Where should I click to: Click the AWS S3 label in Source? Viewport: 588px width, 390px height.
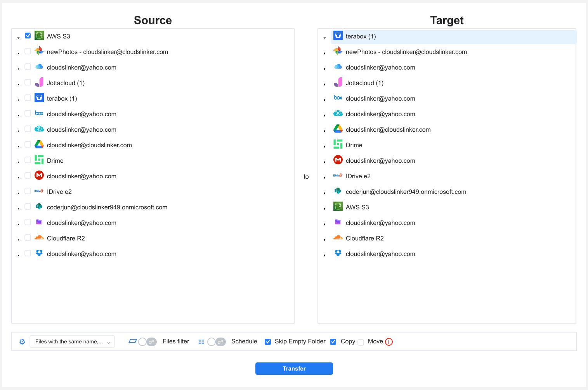59,37
